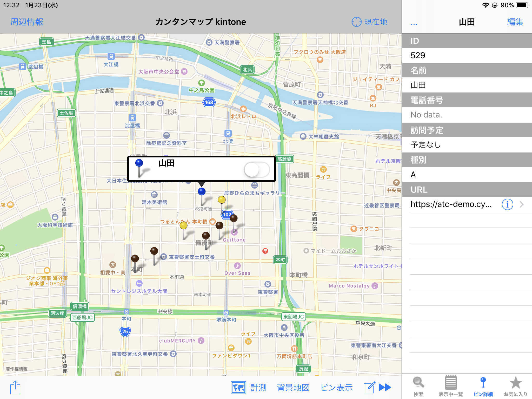Tap 中之島公園 park marker
532x399 pixels.
tap(202, 83)
